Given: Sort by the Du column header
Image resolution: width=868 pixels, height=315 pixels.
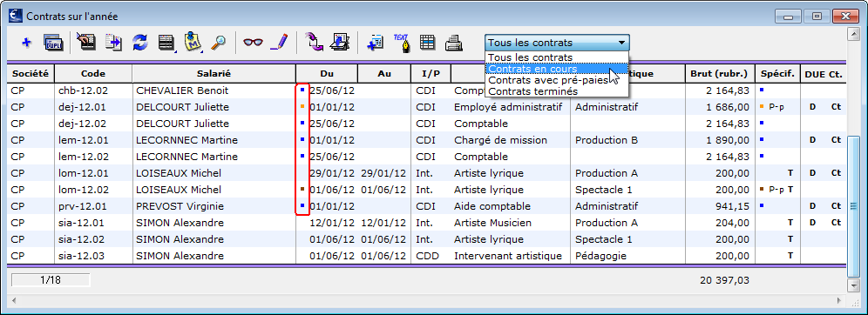Looking at the screenshot, I should pos(327,73).
